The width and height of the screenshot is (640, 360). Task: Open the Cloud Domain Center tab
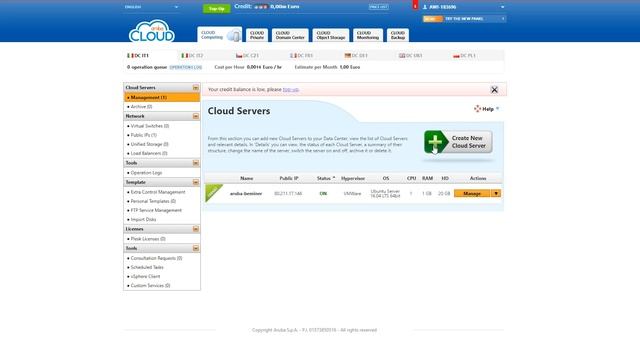[x=290, y=35]
